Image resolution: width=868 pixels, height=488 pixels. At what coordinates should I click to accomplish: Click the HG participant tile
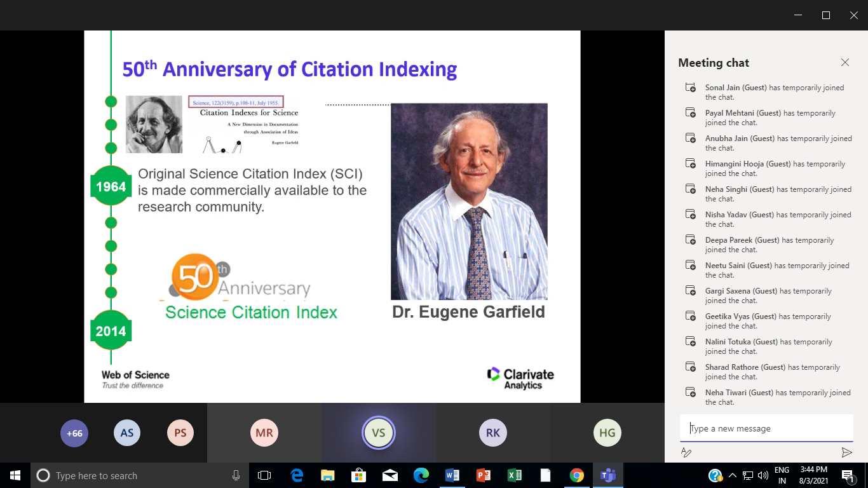click(607, 433)
